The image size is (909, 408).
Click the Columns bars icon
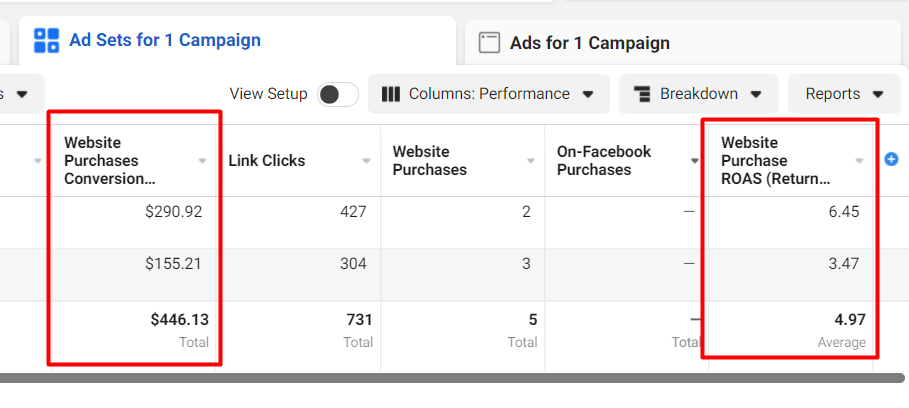tap(392, 94)
